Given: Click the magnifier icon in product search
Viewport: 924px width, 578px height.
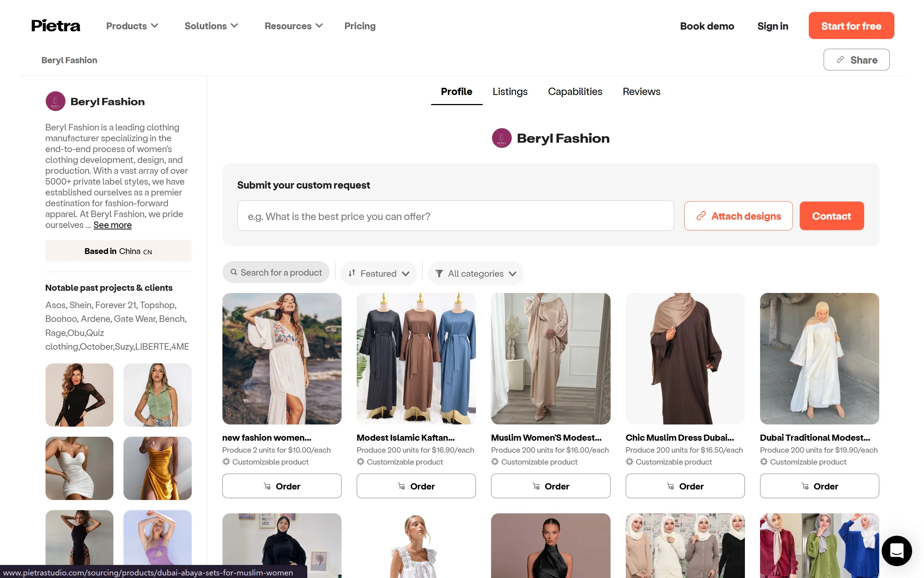Looking at the screenshot, I should coord(234,272).
